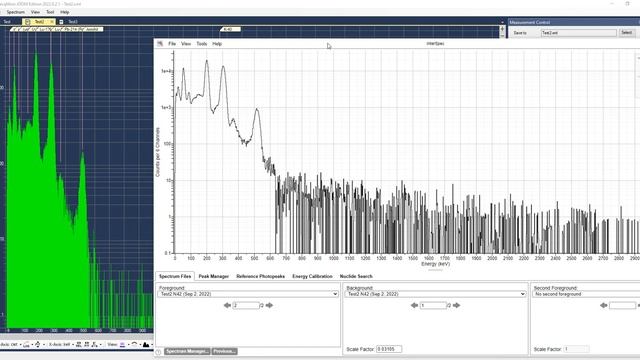Click the filled-spectrum view icon
640x360 pixels.
[146, 345]
